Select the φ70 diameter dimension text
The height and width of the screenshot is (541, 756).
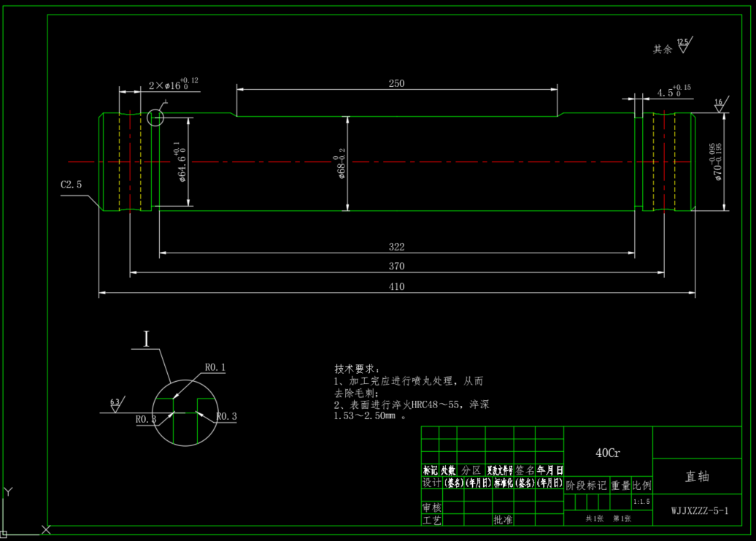click(715, 162)
